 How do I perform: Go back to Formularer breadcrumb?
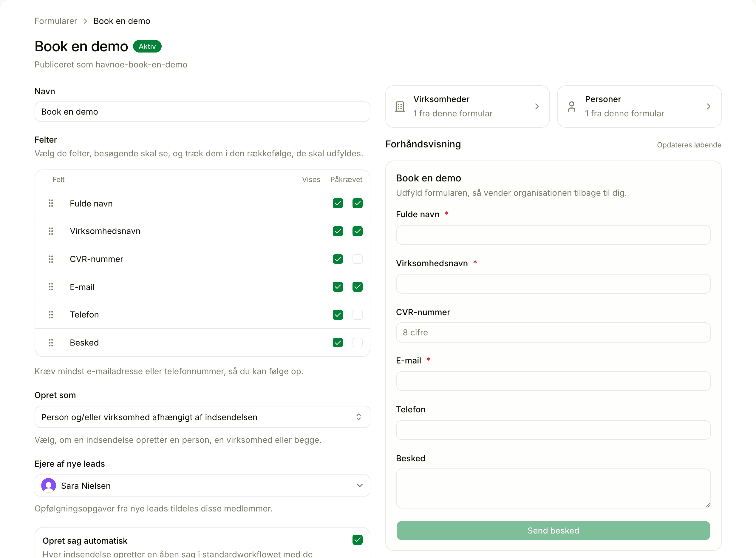click(x=56, y=21)
